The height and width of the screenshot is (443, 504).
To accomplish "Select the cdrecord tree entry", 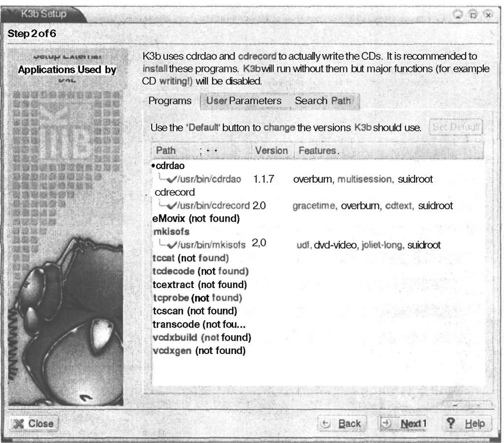I will (174, 192).
